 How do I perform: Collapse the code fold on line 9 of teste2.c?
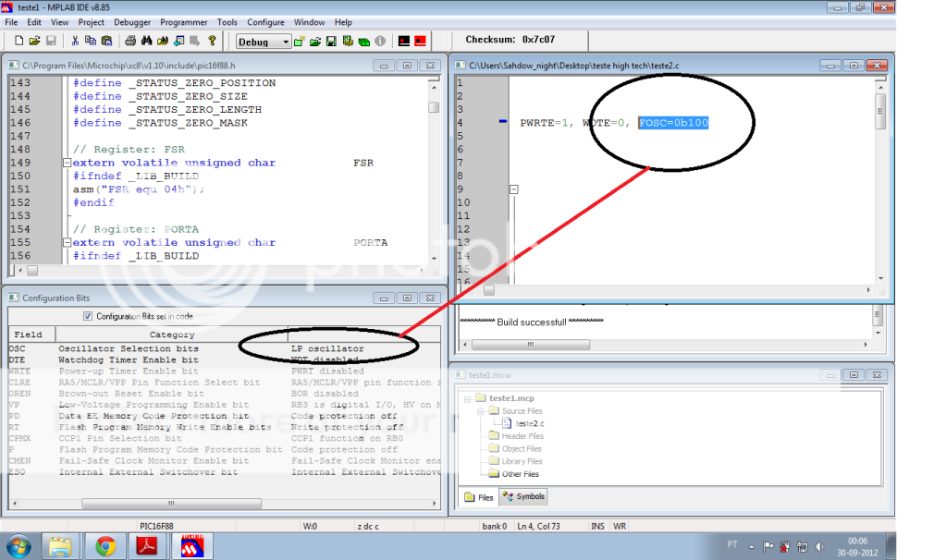pos(514,189)
